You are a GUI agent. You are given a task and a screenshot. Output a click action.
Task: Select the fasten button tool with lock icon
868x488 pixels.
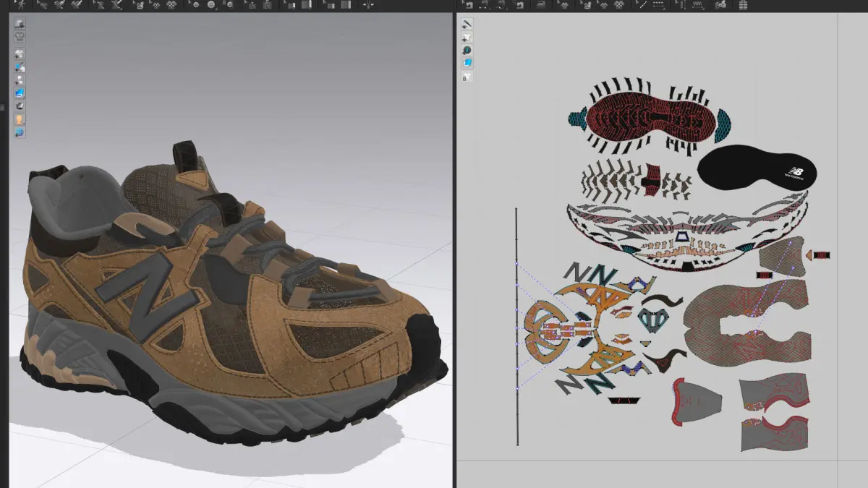click(x=229, y=4)
